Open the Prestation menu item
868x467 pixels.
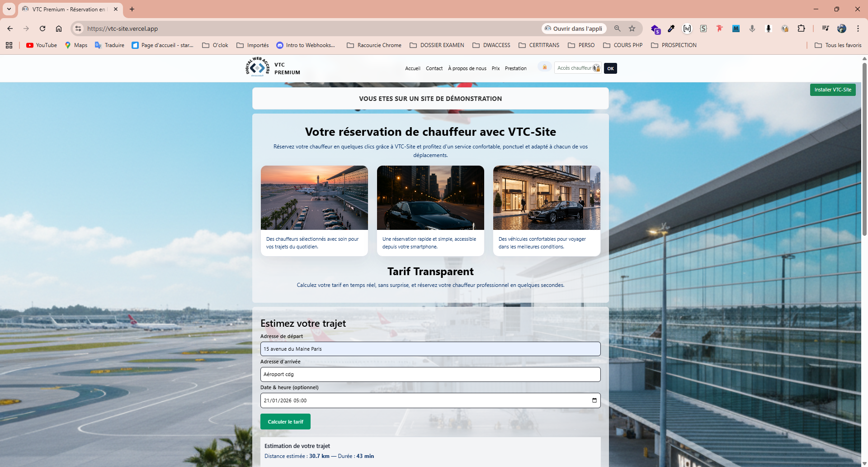[515, 68]
